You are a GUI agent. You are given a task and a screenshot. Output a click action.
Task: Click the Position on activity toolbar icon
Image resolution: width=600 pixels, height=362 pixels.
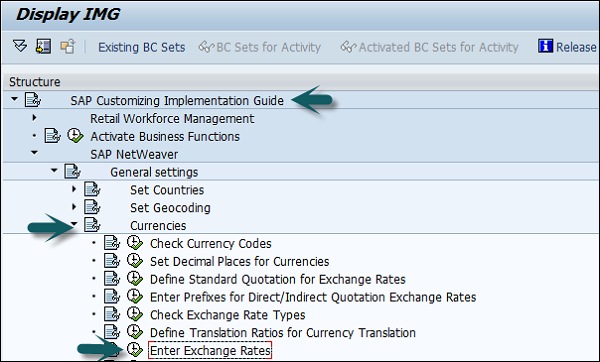coord(44,46)
